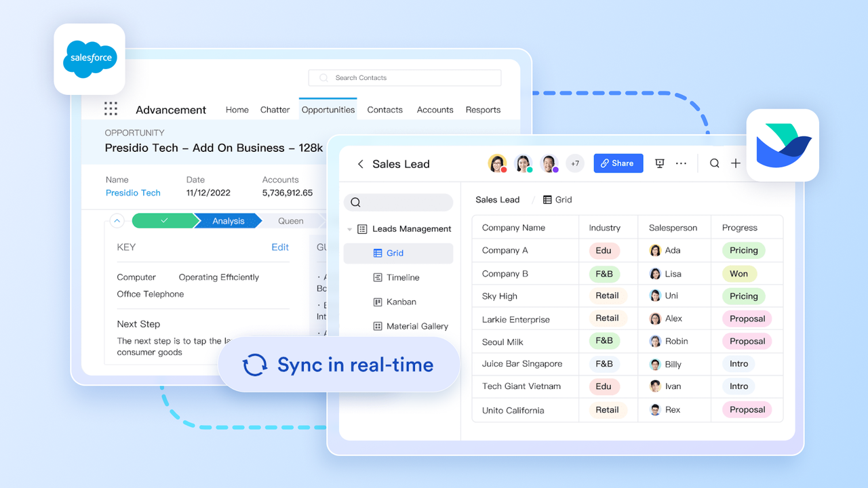Collapse the opportunity stage path chevron

(x=117, y=221)
